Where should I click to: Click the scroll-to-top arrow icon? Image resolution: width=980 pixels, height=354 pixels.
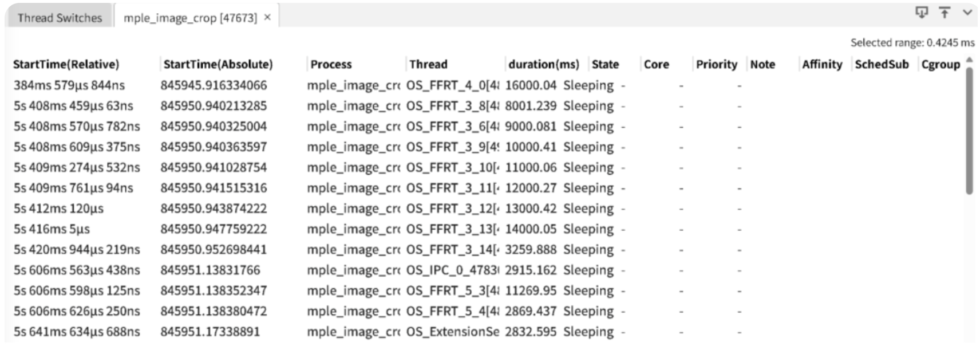[x=945, y=12]
